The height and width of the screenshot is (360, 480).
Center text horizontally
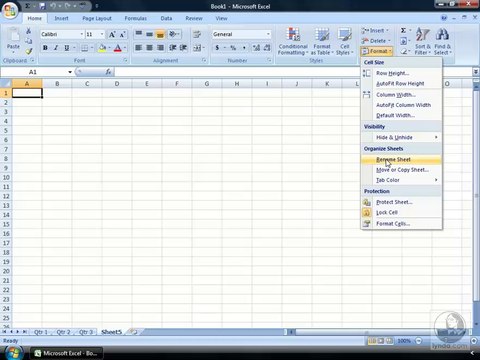coord(149,48)
